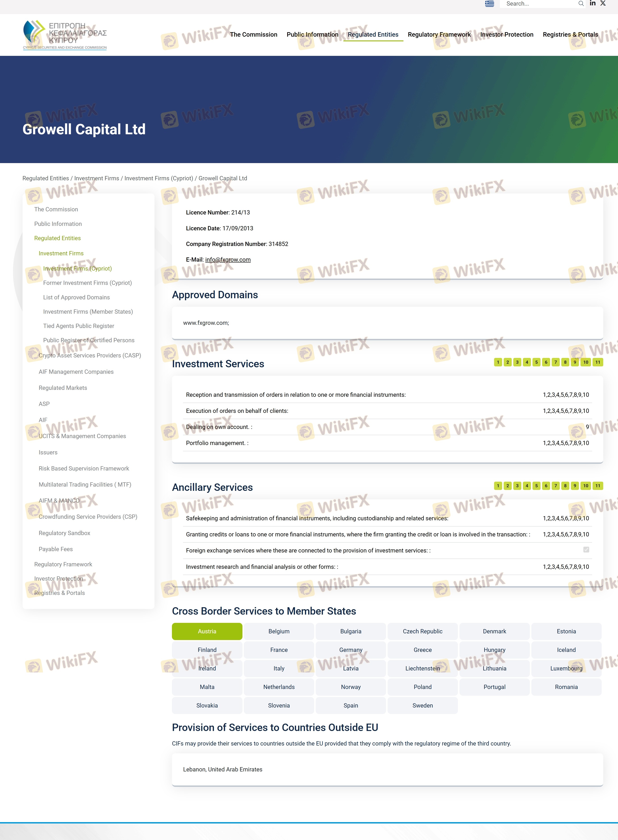Open the X social icon
This screenshot has width=618, height=840.
click(603, 3)
